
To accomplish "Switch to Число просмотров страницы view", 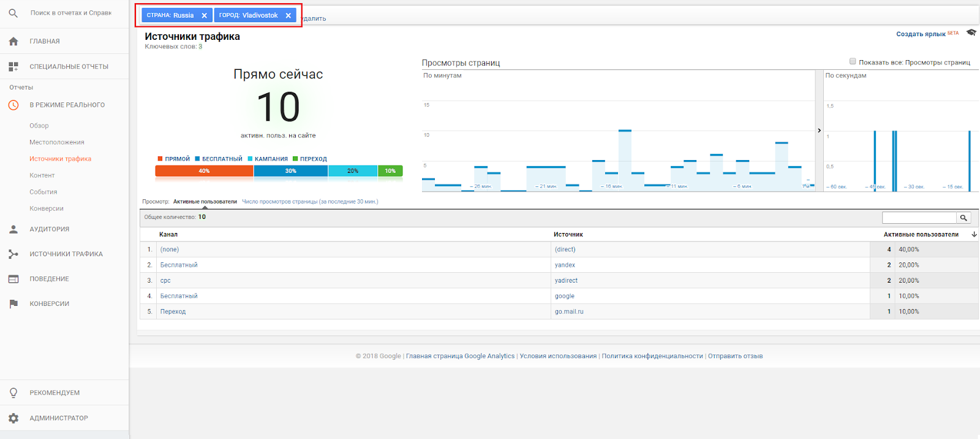I will pyautogui.click(x=310, y=202).
